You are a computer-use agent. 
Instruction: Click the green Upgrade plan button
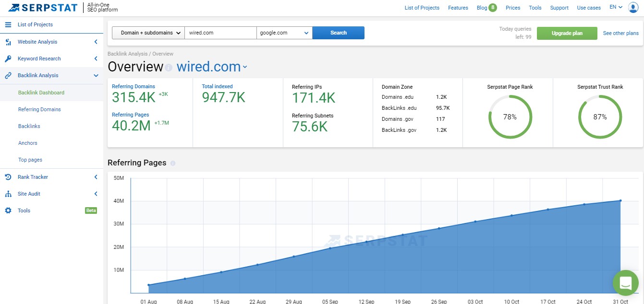567,33
